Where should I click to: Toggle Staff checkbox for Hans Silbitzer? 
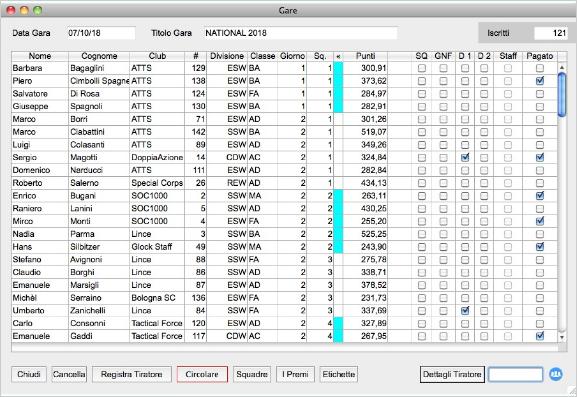point(508,247)
